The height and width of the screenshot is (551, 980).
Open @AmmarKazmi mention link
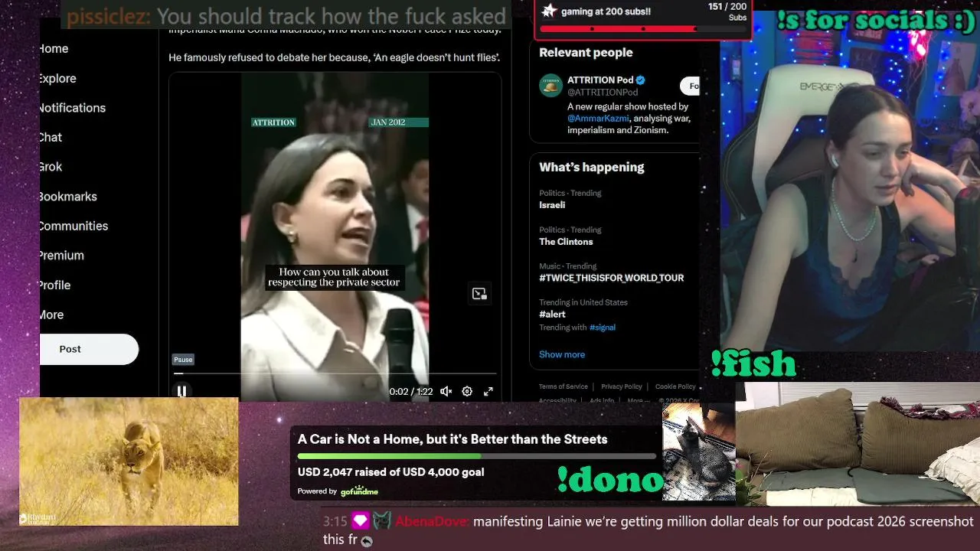(x=598, y=119)
